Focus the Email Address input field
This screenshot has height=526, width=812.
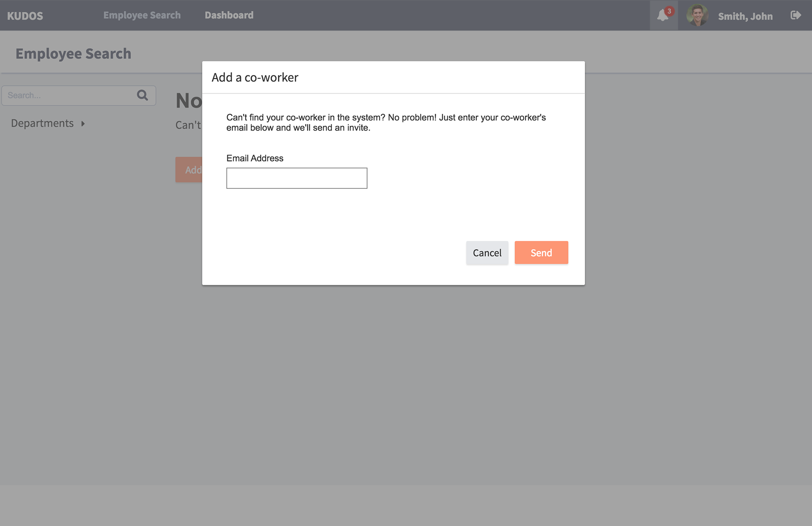pos(296,178)
